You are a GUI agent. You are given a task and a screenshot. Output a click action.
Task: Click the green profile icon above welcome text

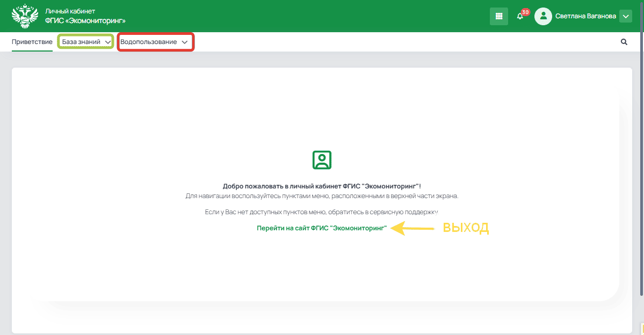[322, 160]
